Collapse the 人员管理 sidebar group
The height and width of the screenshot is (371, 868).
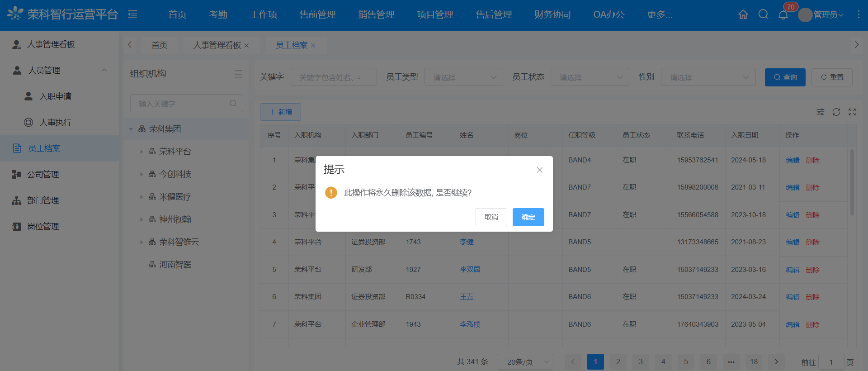tap(104, 70)
